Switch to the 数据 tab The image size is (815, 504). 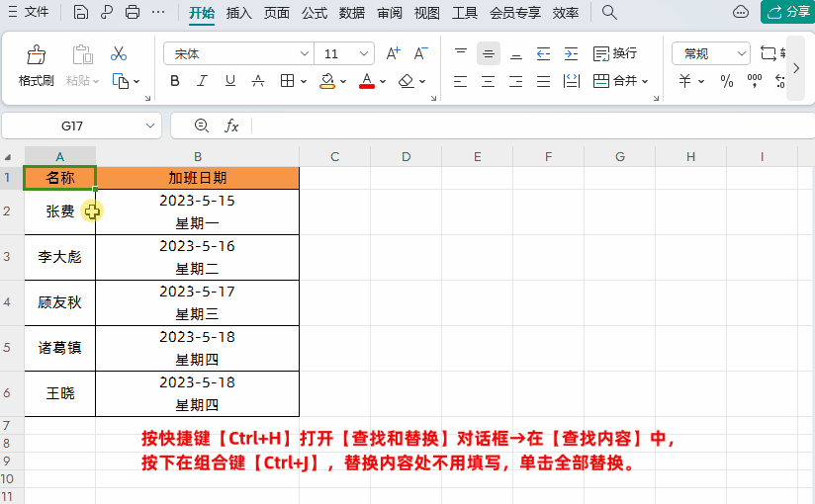point(352,13)
